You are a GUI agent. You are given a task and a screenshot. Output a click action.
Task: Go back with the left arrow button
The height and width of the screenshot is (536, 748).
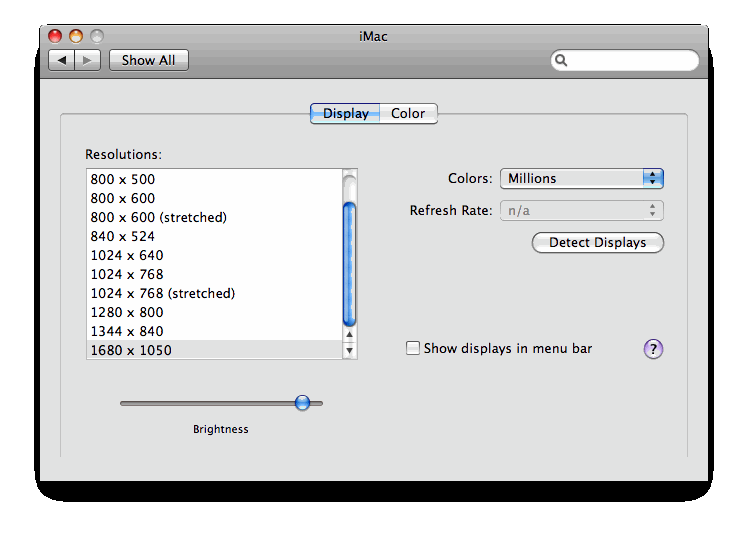tap(62, 61)
